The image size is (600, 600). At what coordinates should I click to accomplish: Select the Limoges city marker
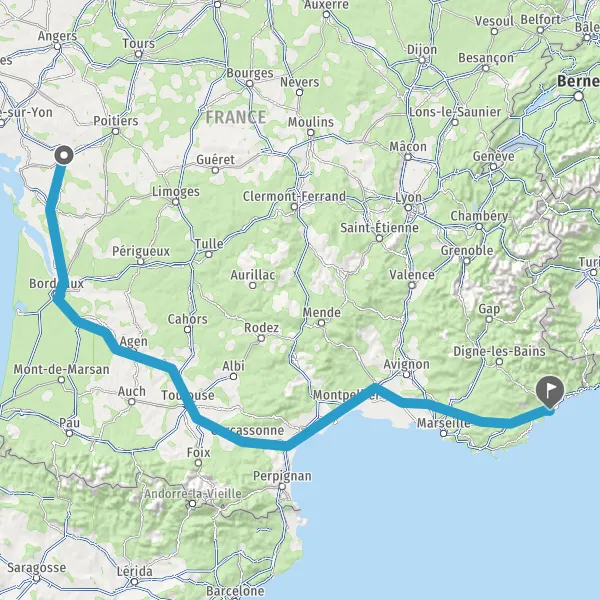[x=175, y=202]
